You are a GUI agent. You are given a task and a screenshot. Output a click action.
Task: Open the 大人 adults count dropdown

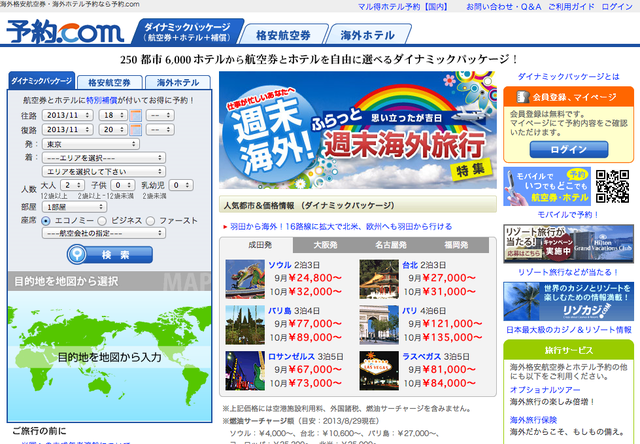pos(72,185)
